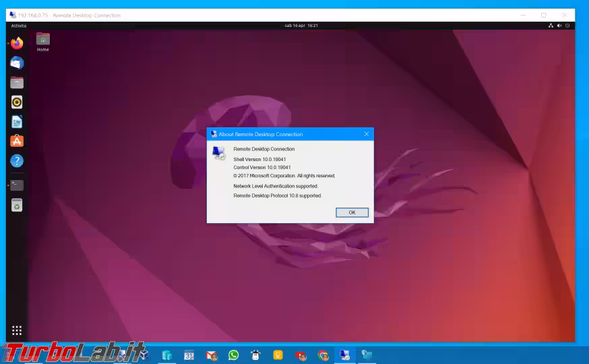Click the Control Version 10.0.19041 text
This screenshot has width=589, height=364.
point(262,168)
